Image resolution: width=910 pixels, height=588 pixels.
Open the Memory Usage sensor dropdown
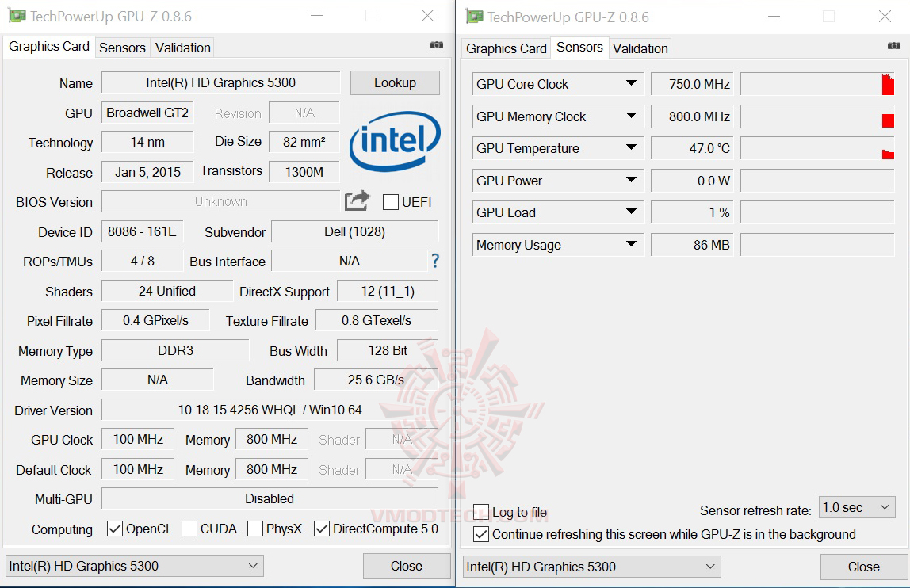click(x=632, y=244)
